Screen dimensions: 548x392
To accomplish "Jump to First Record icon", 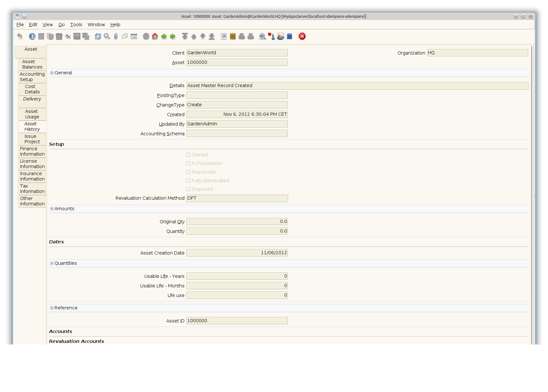I will tap(185, 36).
